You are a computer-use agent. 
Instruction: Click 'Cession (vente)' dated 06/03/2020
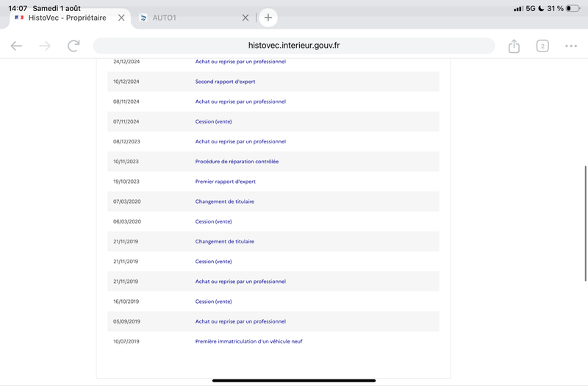click(x=213, y=222)
